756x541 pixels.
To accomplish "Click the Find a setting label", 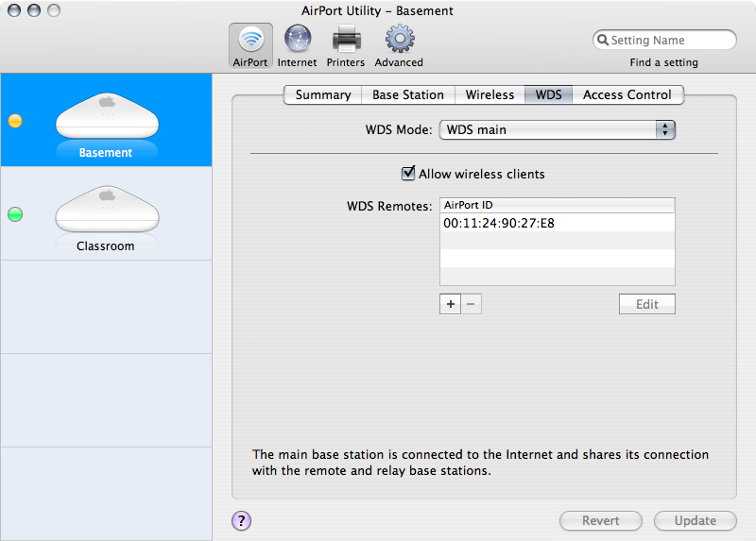I will point(664,62).
